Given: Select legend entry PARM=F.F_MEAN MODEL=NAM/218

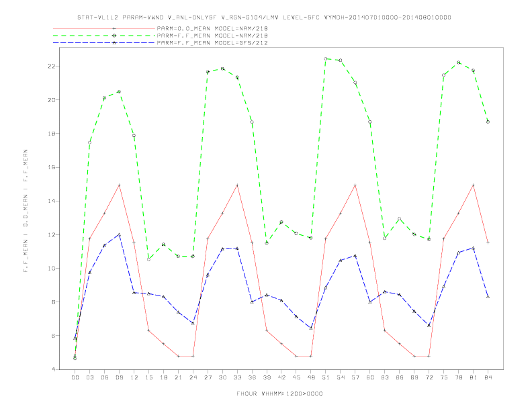Looking at the screenshot, I should (x=212, y=36).
